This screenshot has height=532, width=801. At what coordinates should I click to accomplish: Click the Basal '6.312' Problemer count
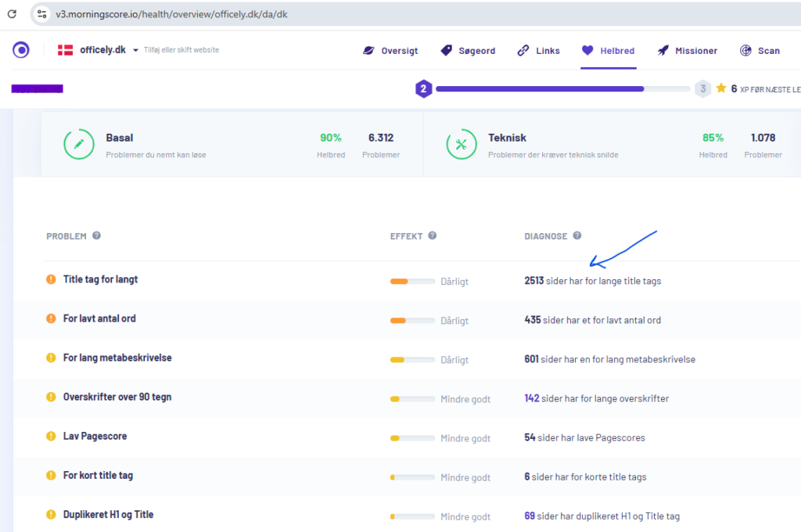pyautogui.click(x=381, y=138)
